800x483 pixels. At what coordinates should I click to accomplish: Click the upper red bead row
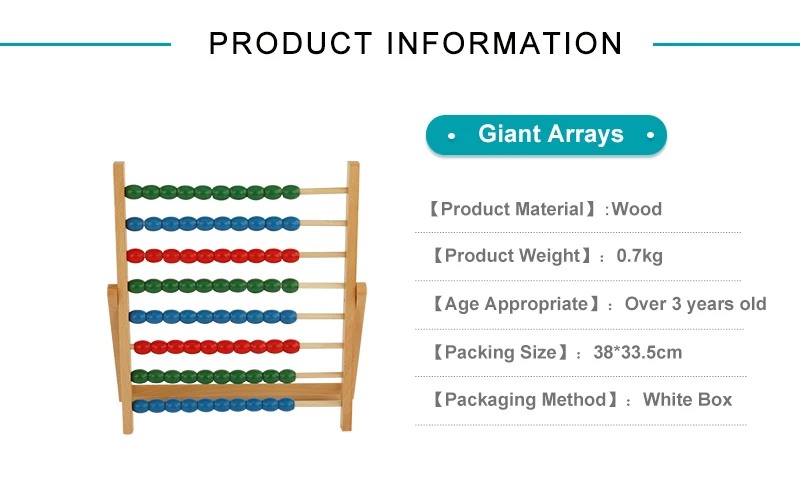click(212, 255)
